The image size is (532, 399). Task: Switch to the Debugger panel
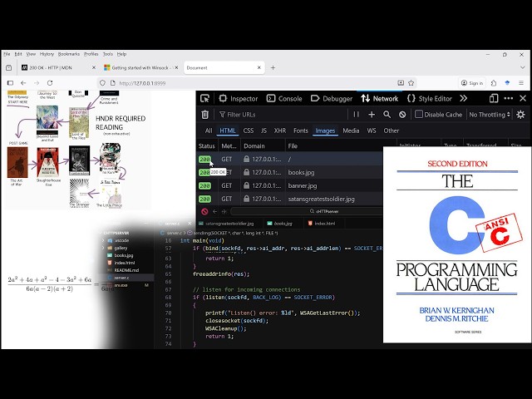(x=332, y=99)
